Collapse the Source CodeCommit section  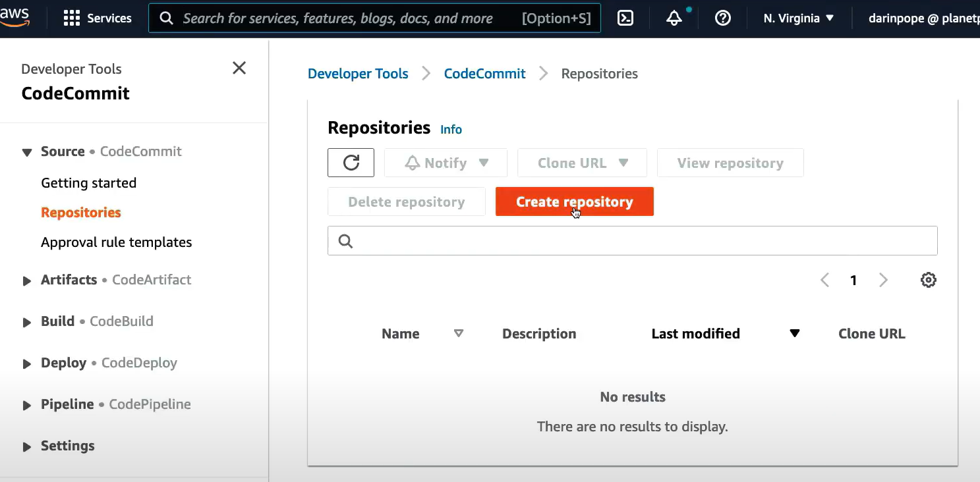tap(26, 152)
